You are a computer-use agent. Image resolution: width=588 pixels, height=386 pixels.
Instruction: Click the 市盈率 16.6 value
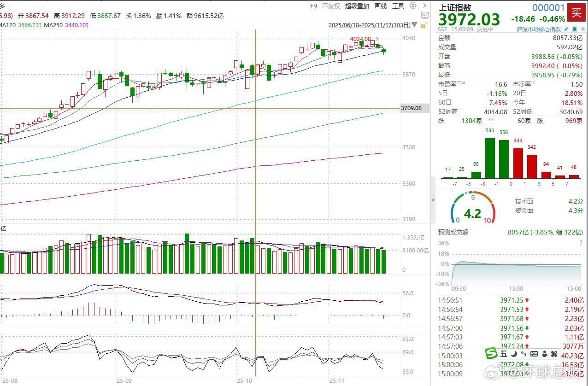click(501, 84)
